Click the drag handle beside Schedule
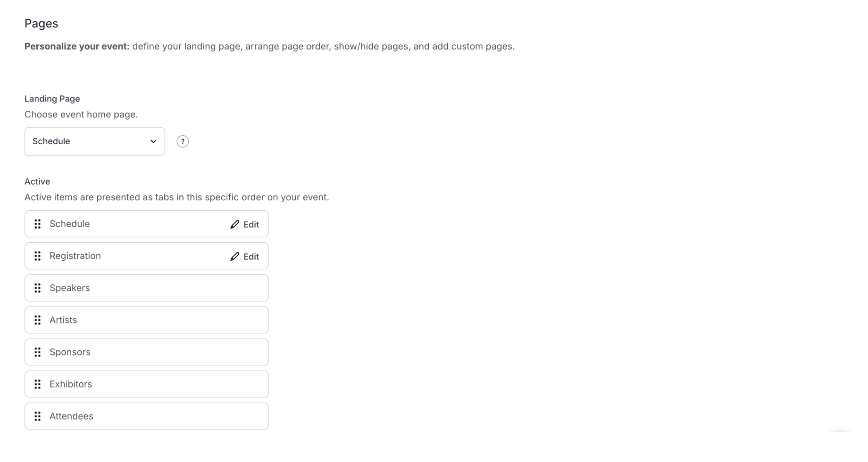This screenshot has width=868, height=462. click(38, 224)
